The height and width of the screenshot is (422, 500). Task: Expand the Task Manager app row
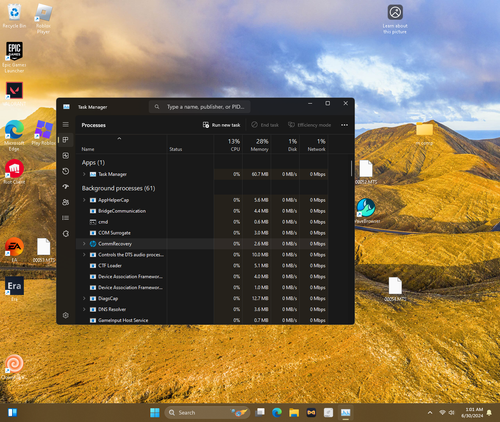click(x=84, y=174)
